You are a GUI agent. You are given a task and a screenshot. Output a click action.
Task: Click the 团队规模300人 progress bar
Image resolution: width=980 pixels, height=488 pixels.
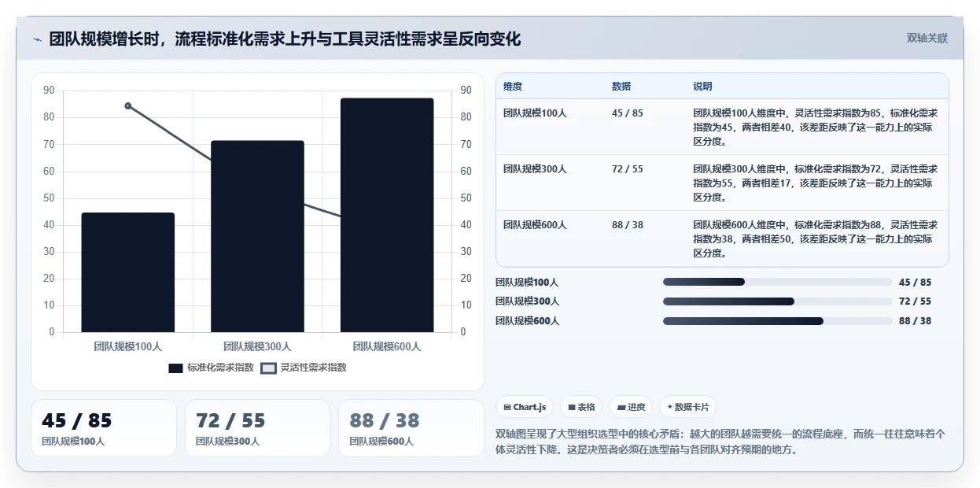coord(778,301)
